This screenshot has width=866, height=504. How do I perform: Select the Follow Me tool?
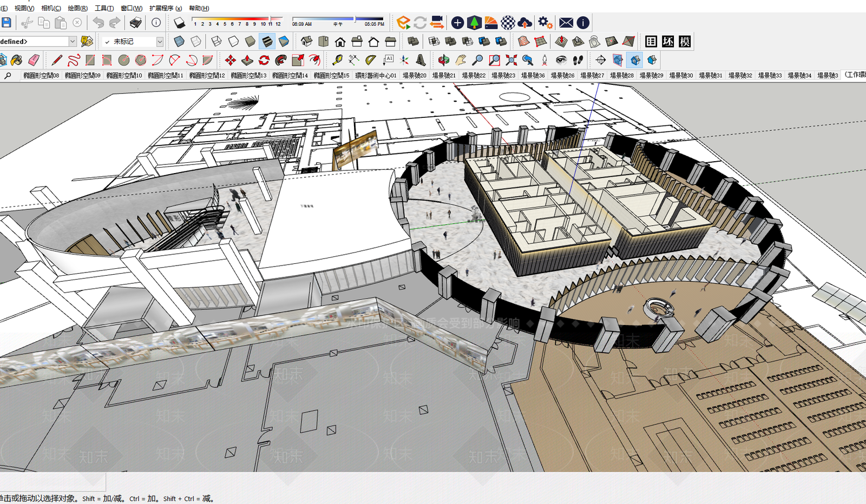point(281,60)
